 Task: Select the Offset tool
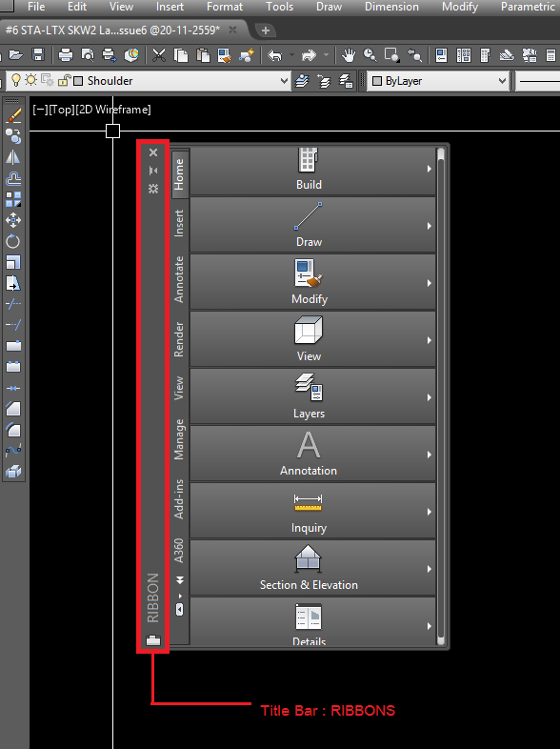13,178
